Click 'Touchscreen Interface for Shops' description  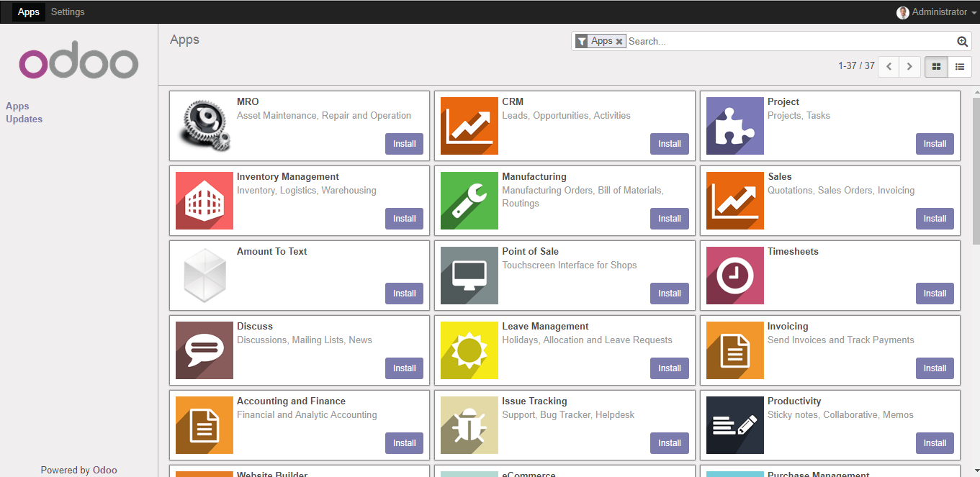570,265
